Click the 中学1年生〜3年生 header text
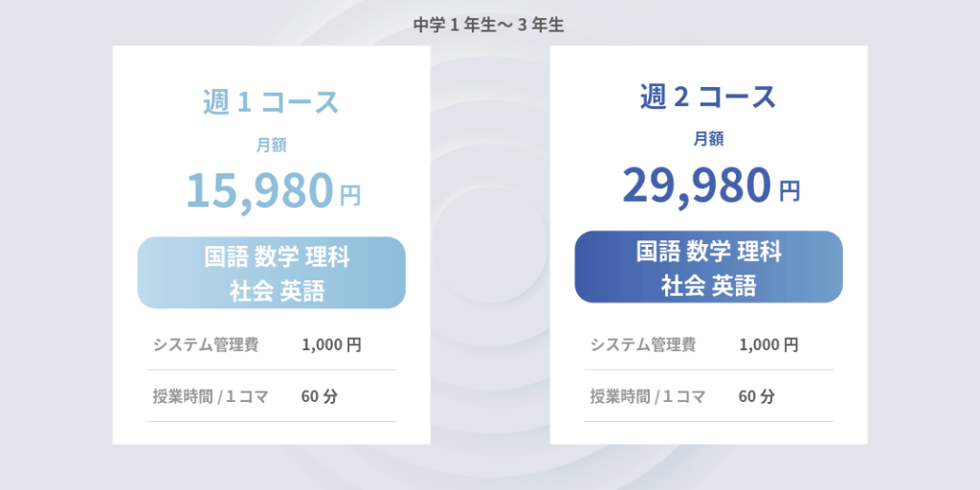The height and width of the screenshot is (490, 980). [489, 25]
